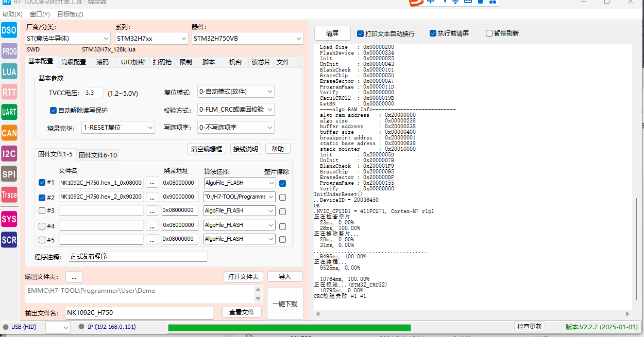
Task: Click the 输出文件名 NK1092C_H750 field
Action: pyautogui.click(x=139, y=313)
